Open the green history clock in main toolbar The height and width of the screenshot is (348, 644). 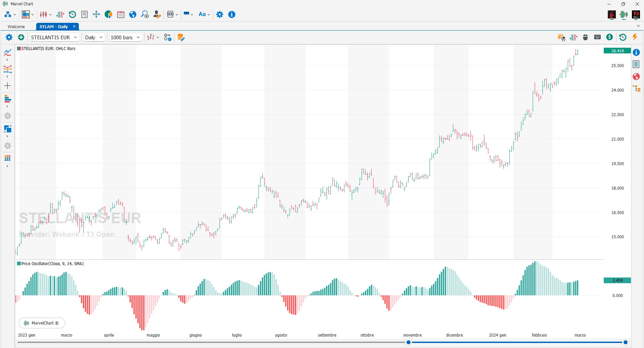[72, 14]
